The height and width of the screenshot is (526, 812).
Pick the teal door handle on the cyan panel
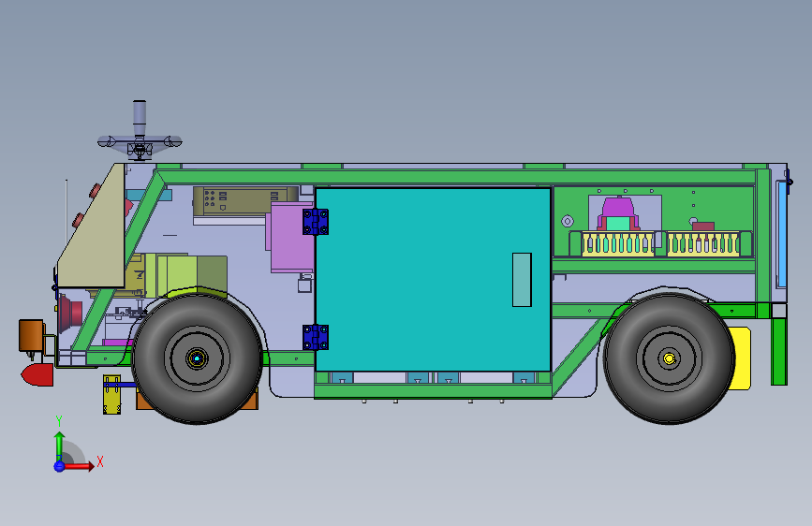(522, 280)
